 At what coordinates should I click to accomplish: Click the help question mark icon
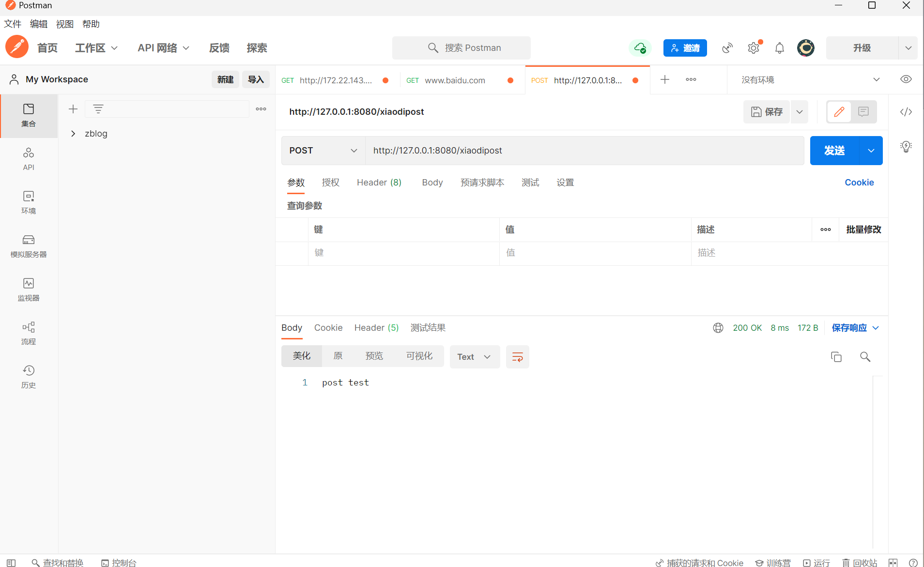913,563
